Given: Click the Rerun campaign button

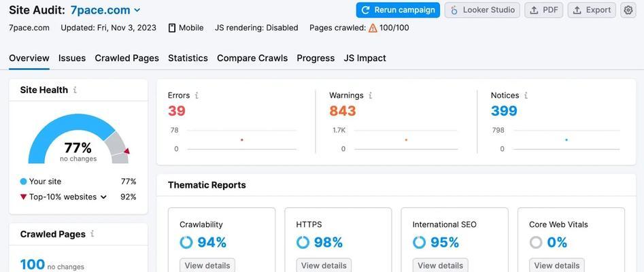Looking at the screenshot, I should point(398,10).
